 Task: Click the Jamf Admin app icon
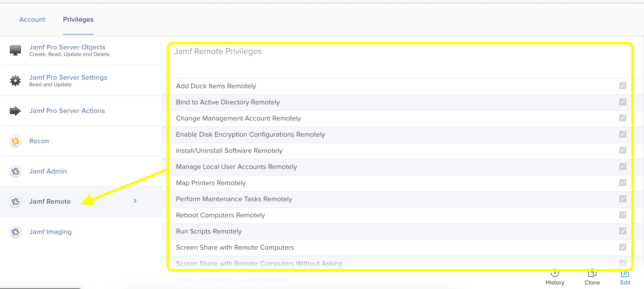point(15,171)
